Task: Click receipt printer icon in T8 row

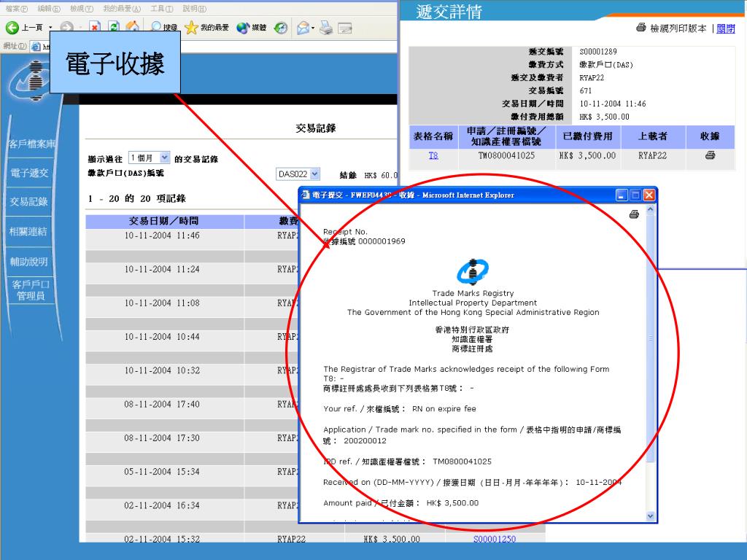Action: click(710, 155)
